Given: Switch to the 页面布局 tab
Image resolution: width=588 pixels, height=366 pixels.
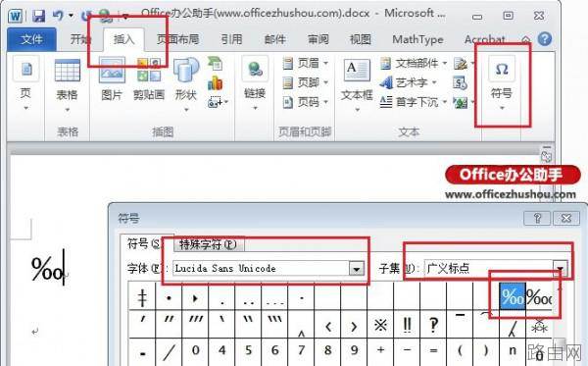Looking at the screenshot, I should pos(177,39).
